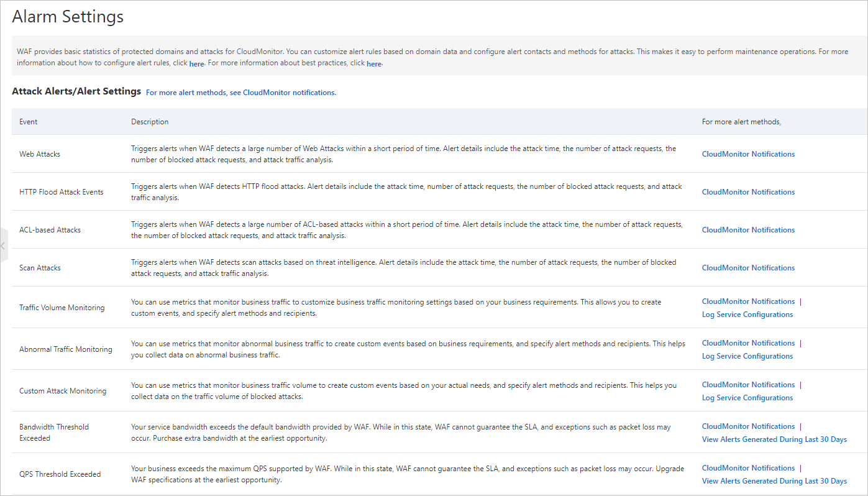Image resolution: width=868 pixels, height=496 pixels.
Task: Open Log Service Configurations for Traffic Volume Monitoring
Action: point(747,315)
